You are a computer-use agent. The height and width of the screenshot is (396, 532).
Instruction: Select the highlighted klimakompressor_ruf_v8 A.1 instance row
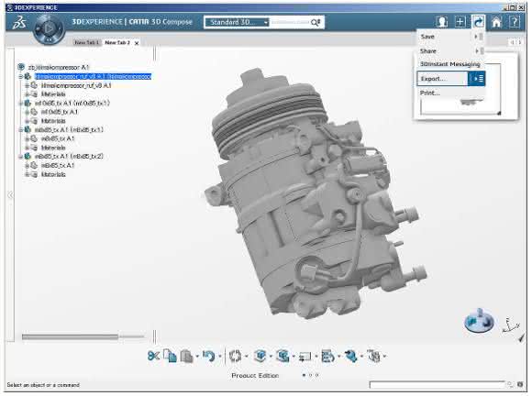tap(93, 77)
